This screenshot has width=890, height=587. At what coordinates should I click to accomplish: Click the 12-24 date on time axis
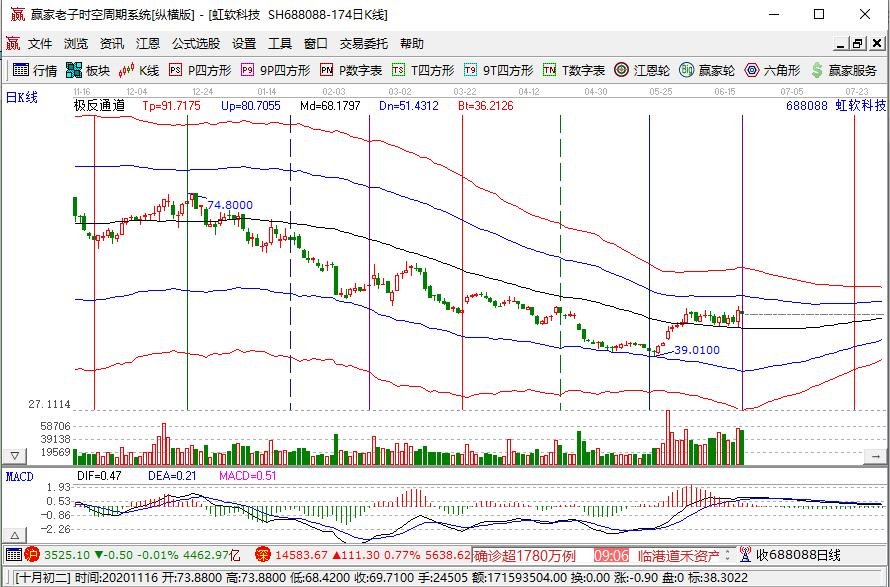[203, 91]
